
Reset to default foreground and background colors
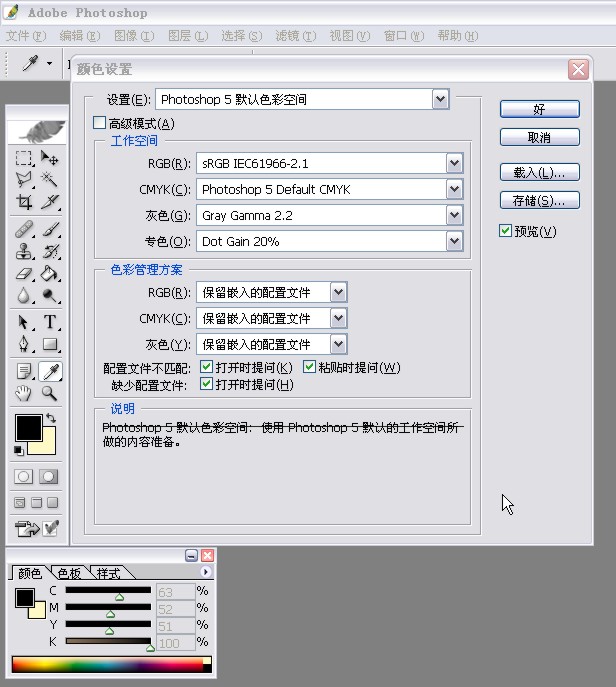point(18,450)
